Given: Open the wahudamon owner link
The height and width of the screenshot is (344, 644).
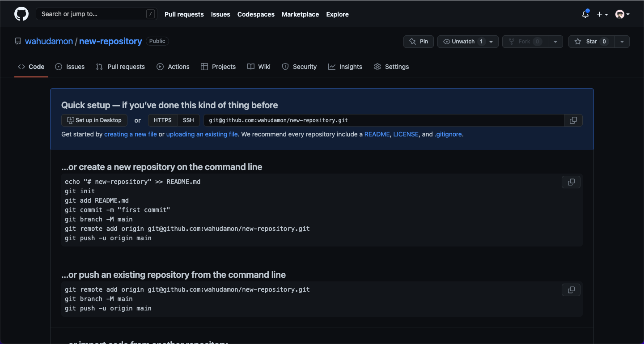Looking at the screenshot, I should pyautogui.click(x=49, y=41).
